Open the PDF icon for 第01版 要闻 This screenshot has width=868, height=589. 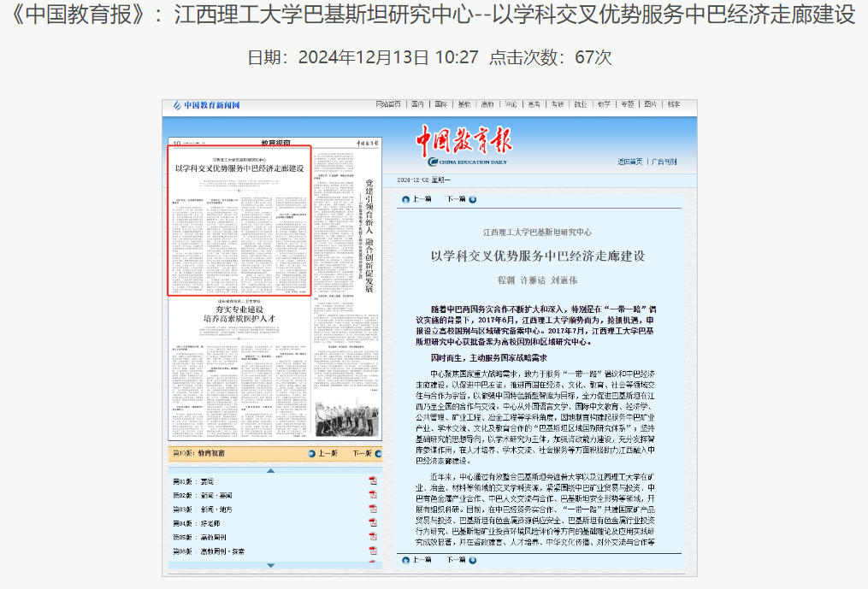(373, 480)
